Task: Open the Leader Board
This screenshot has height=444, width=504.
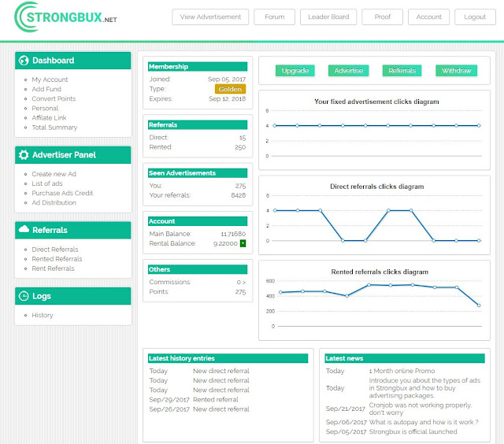Action: pyautogui.click(x=328, y=17)
